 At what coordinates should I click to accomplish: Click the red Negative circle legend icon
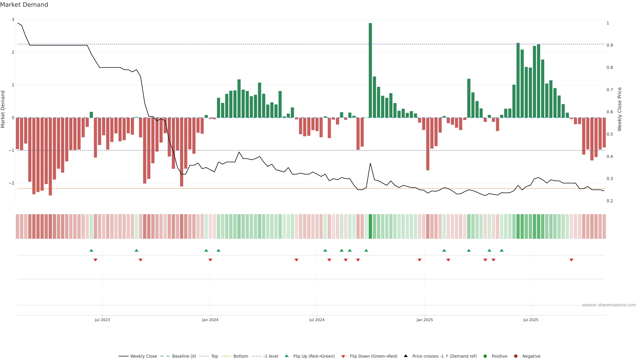pos(516,356)
